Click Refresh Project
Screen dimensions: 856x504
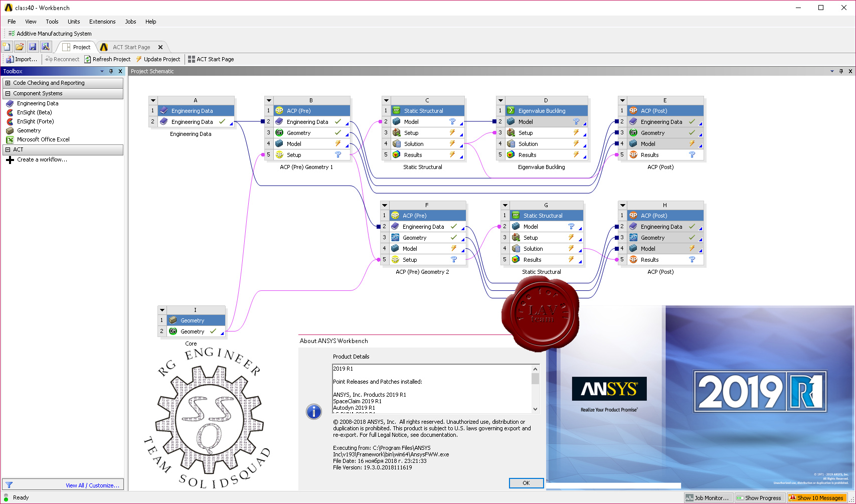pos(107,59)
